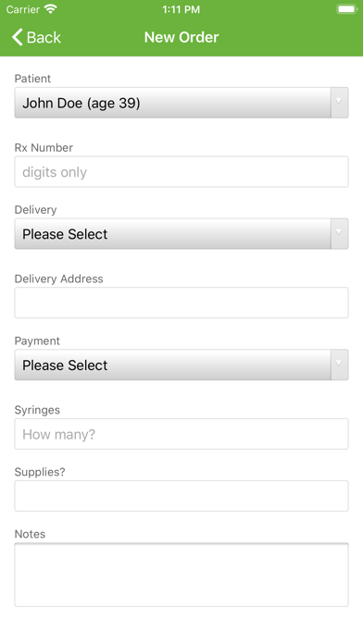Image resolution: width=363 pixels, height=644 pixels.
Task: Tap the New Order title
Action: (x=181, y=37)
